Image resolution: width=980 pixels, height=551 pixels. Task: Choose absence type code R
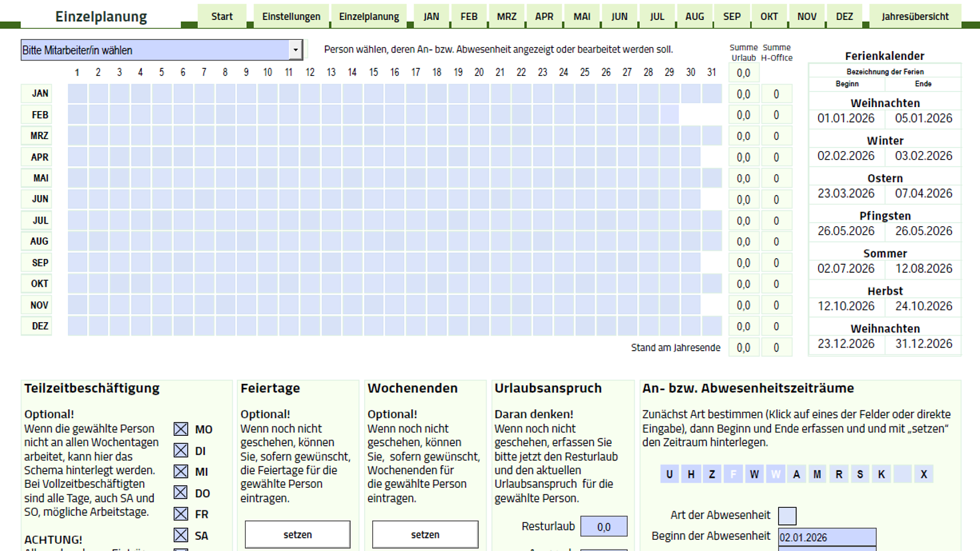click(x=839, y=474)
